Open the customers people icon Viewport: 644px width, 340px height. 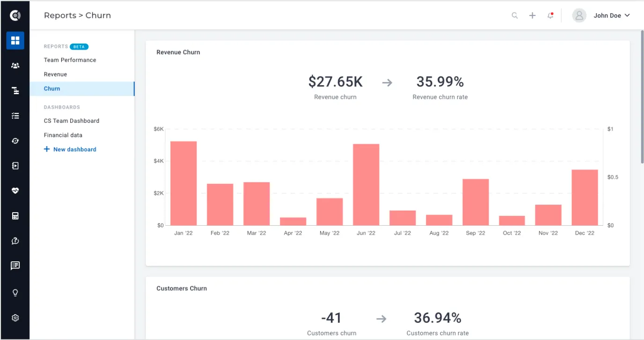coord(15,66)
